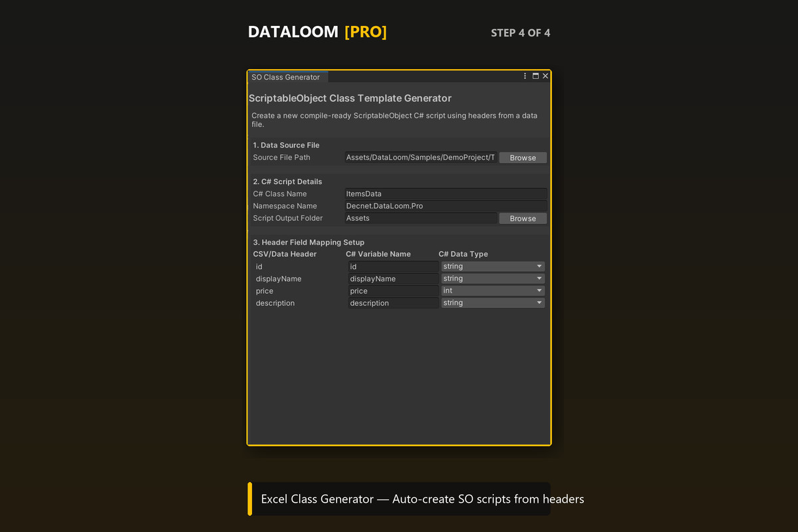Edit the description variable name field
This screenshot has width=798, height=532.
coord(393,303)
